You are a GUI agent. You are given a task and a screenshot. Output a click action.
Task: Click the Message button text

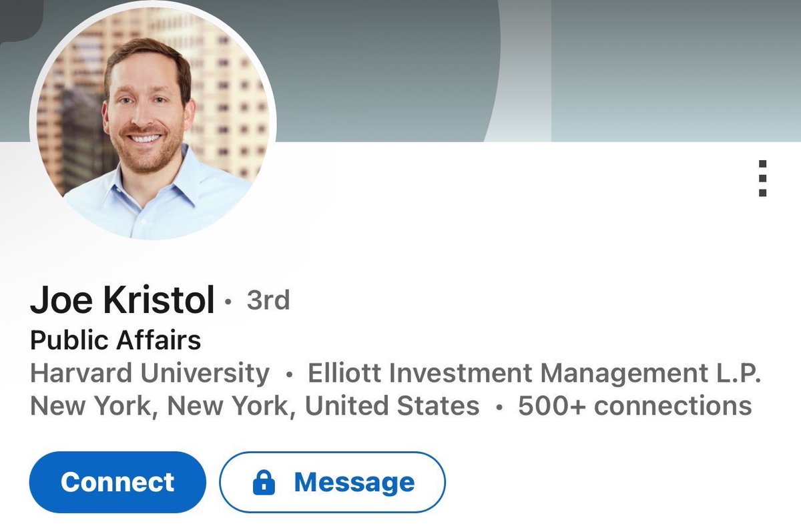354,482
